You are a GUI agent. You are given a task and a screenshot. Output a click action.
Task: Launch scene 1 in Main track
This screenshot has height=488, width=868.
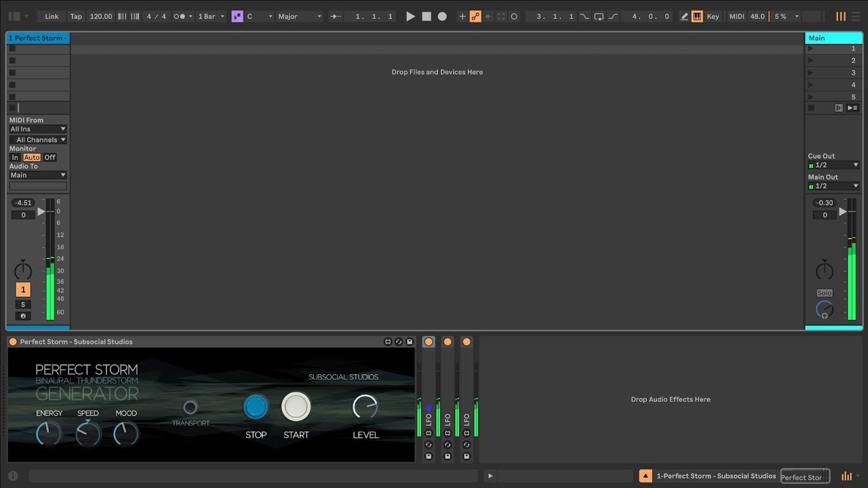[x=810, y=48]
